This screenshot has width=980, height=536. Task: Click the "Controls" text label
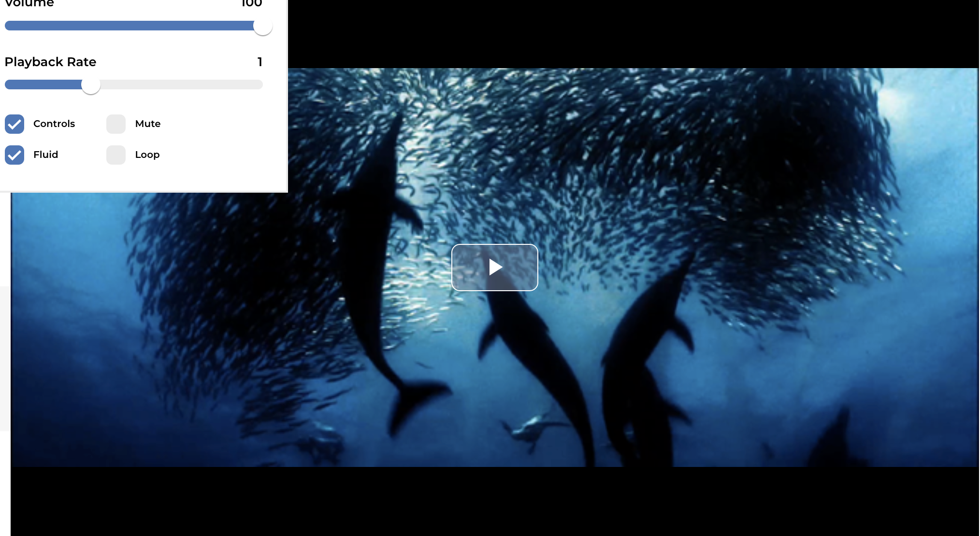(54, 124)
